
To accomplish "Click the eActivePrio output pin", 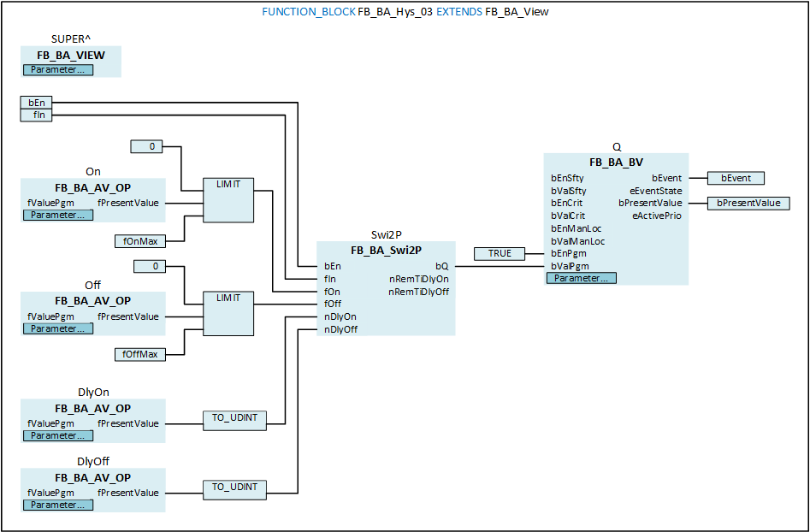I will pyautogui.click(x=657, y=216).
